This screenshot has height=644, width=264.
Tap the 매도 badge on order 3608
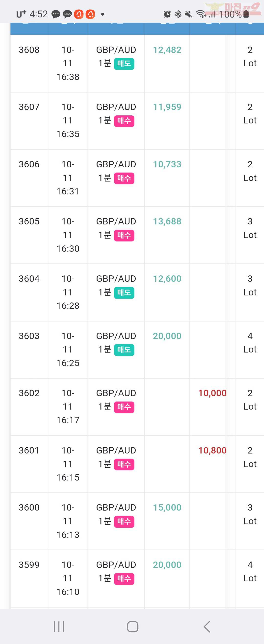coord(124,64)
